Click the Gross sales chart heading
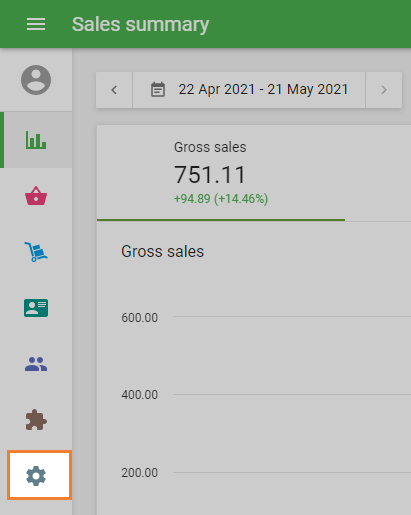The image size is (411, 515). pos(162,251)
